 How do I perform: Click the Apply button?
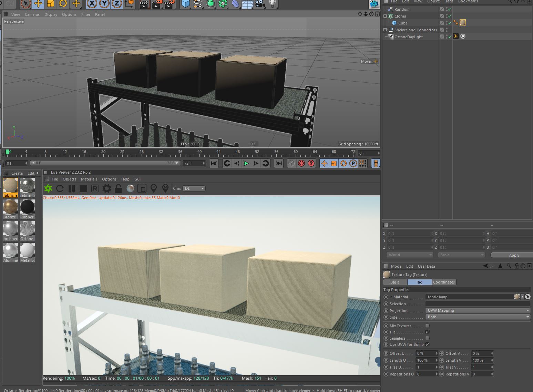coord(514,255)
